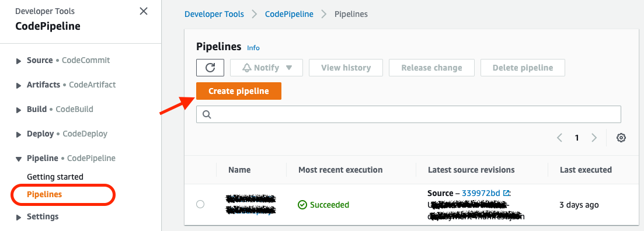Expand the Build CodeBuild section
This screenshot has width=644, height=231.
(x=19, y=110)
